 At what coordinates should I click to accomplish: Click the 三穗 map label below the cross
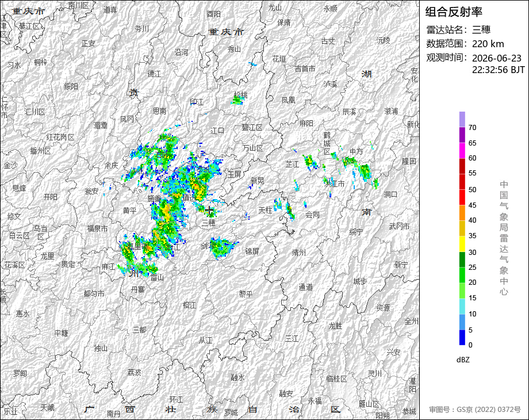point(209,223)
